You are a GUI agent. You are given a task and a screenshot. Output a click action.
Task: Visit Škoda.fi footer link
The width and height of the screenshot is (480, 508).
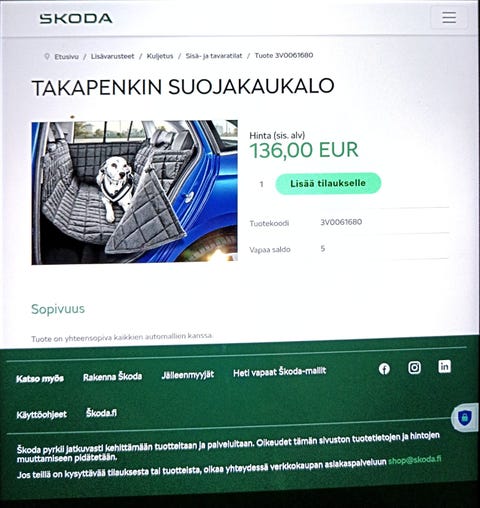pos(101,413)
